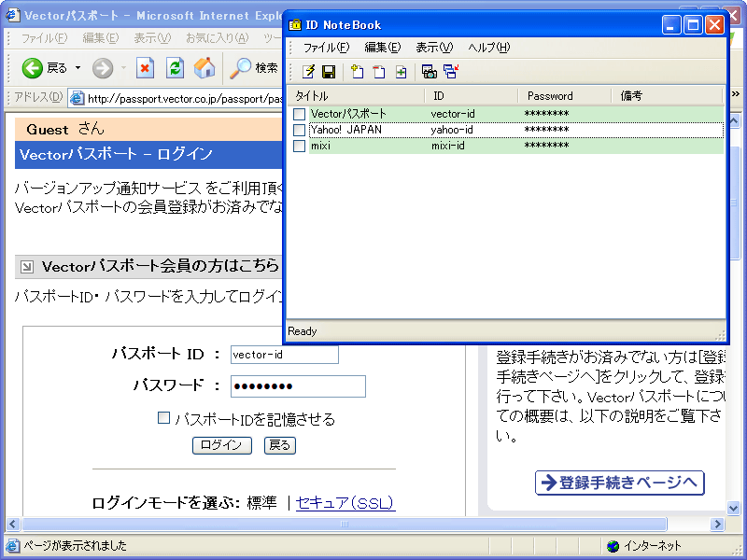
Task: Click the horizontal scrollbar left arrow
Action: [13, 525]
